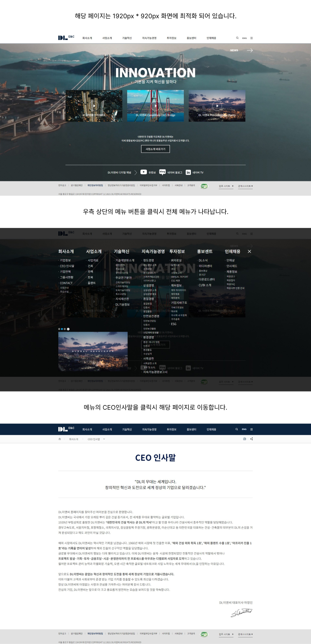Screen dimensions: 311x644
Task: Open 홍보센터 in the navy CEO-page header nav
Action: [191, 429]
